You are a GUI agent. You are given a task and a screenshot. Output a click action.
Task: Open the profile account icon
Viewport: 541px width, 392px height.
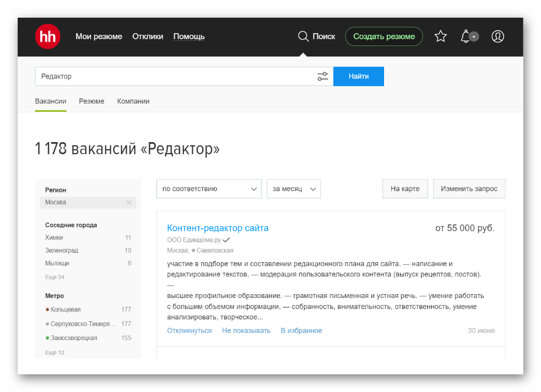[497, 36]
